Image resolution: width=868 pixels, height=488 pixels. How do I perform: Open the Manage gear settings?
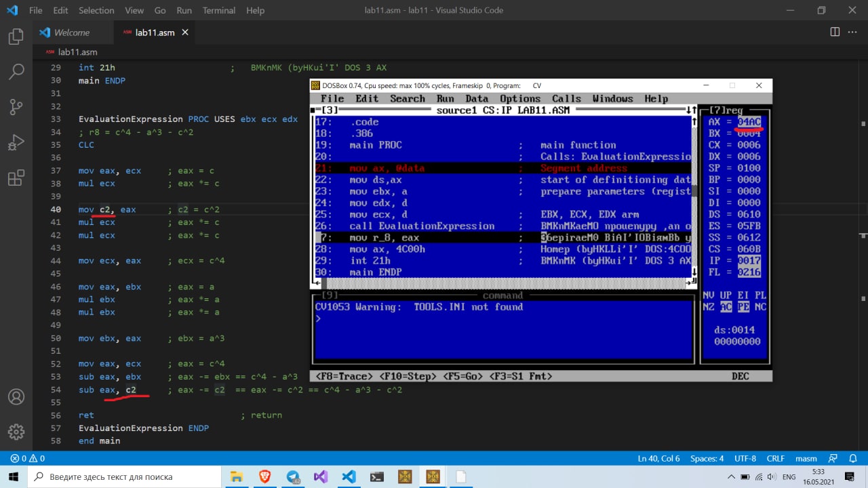pos(16,432)
